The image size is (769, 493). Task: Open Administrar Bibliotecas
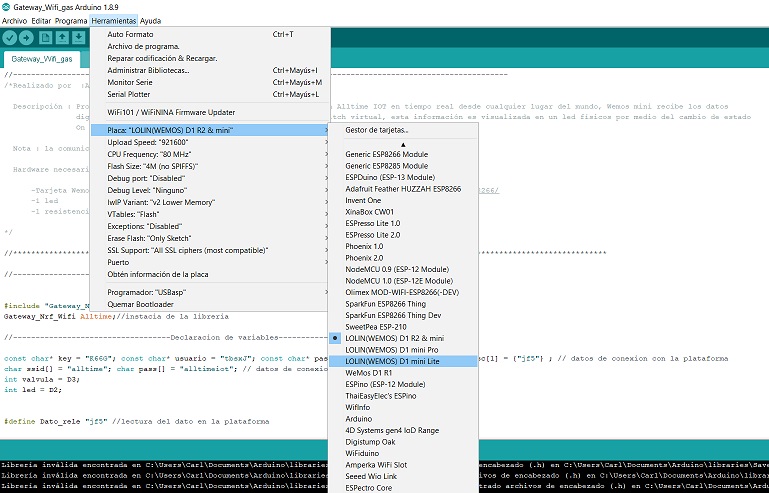click(x=210, y=70)
